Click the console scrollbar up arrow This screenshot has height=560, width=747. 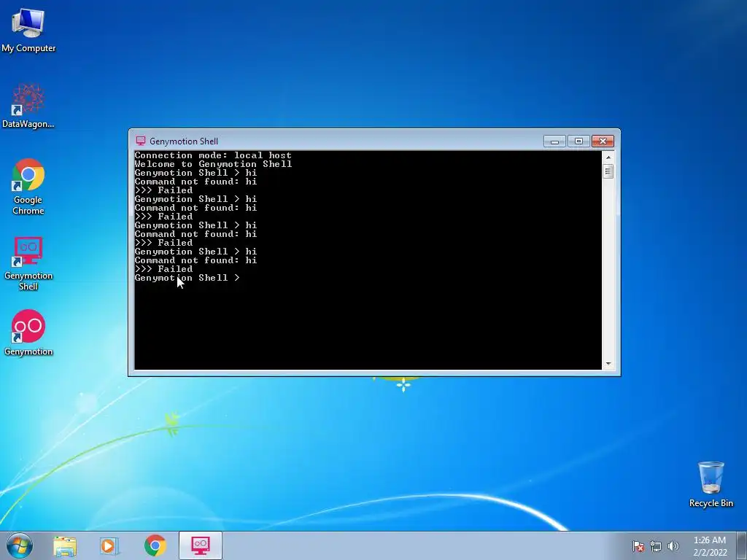[608, 157]
